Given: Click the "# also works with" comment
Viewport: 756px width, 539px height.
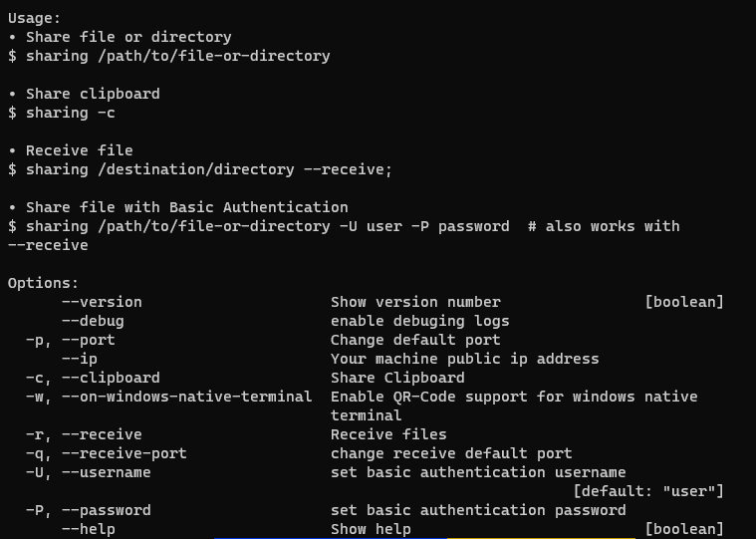Looking at the screenshot, I should coord(604,226).
